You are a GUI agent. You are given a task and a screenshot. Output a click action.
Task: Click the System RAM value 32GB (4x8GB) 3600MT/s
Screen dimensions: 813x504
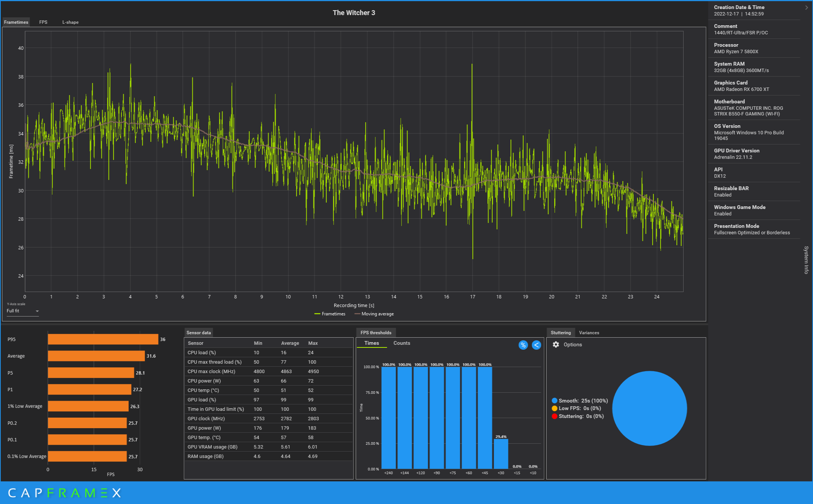(741, 71)
